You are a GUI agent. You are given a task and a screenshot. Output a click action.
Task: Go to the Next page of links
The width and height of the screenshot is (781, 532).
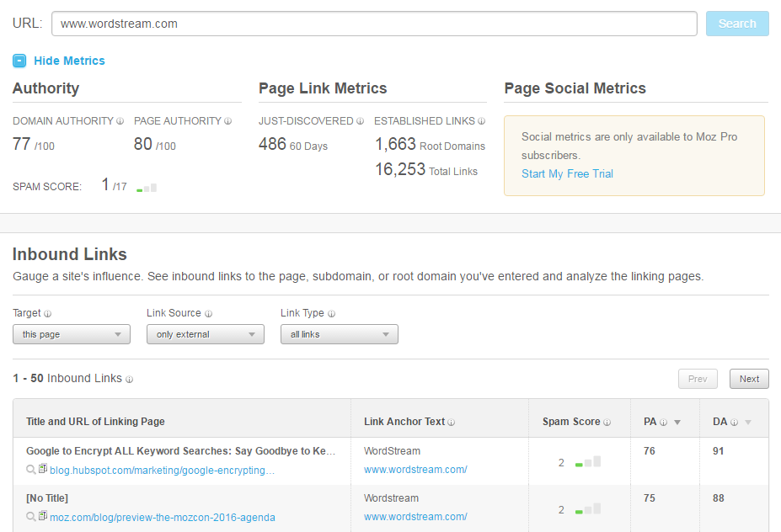pyautogui.click(x=749, y=379)
